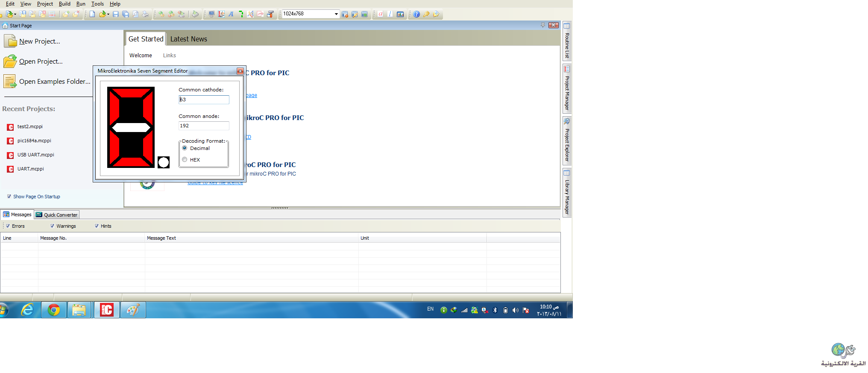Image resolution: width=868 pixels, height=373 pixels.
Task: Click the Common anode value field
Action: coord(204,126)
